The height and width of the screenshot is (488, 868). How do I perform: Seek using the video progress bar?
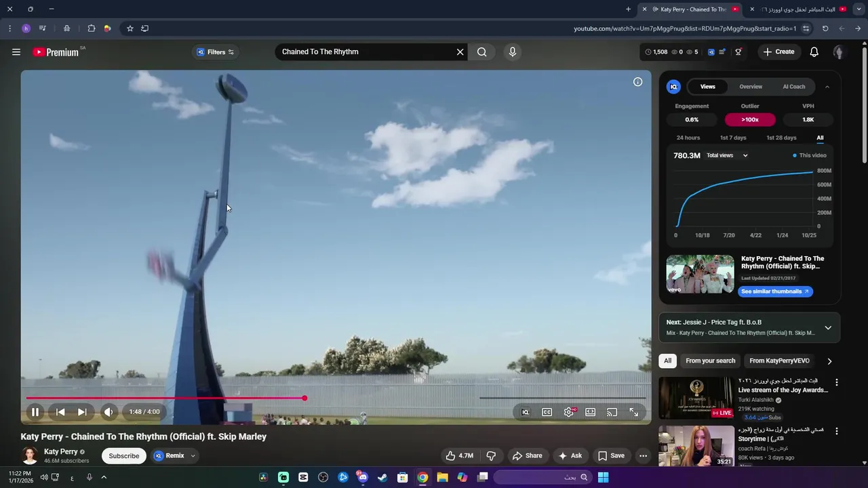336,398
